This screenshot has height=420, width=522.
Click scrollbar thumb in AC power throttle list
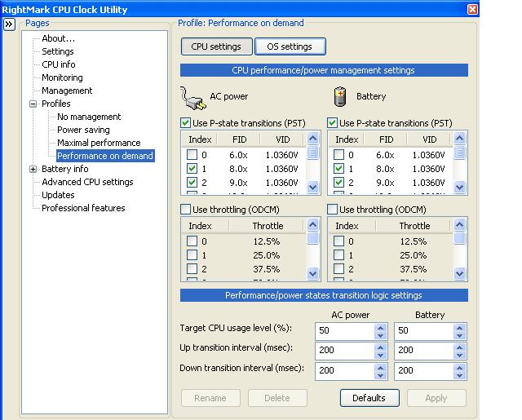pyautogui.click(x=312, y=238)
